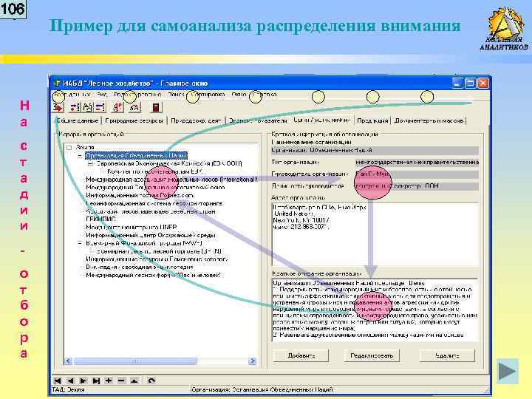Collapse 'Европейская Экономическая Комиссия' tree node
532x399 pixels.
pos(91,163)
